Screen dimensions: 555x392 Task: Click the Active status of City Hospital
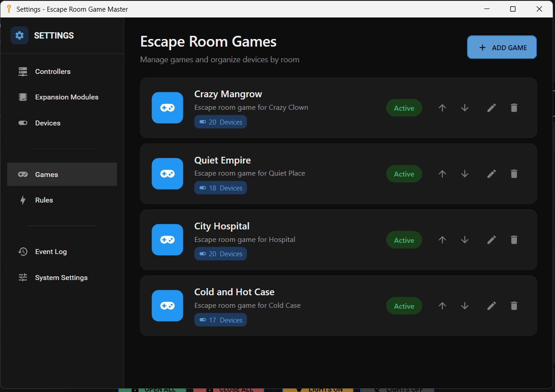click(x=404, y=240)
